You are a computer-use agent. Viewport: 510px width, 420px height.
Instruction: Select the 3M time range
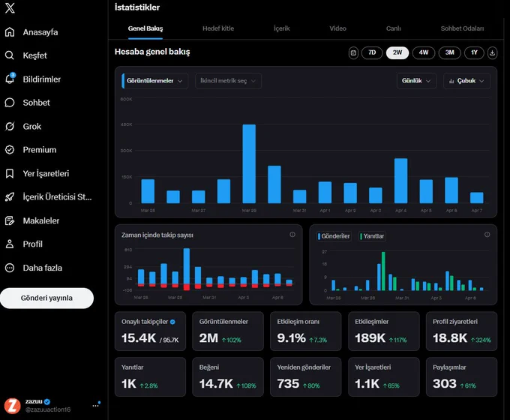coord(449,52)
